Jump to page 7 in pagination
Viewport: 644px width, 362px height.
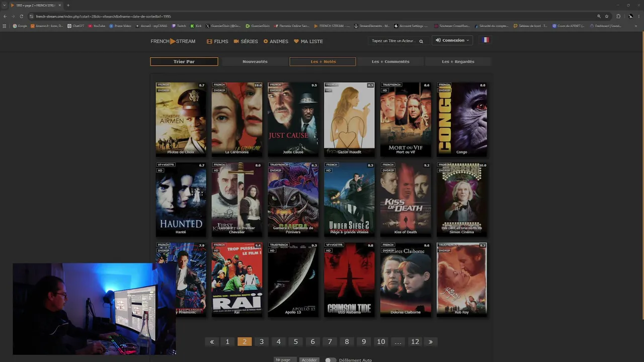click(330, 342)
